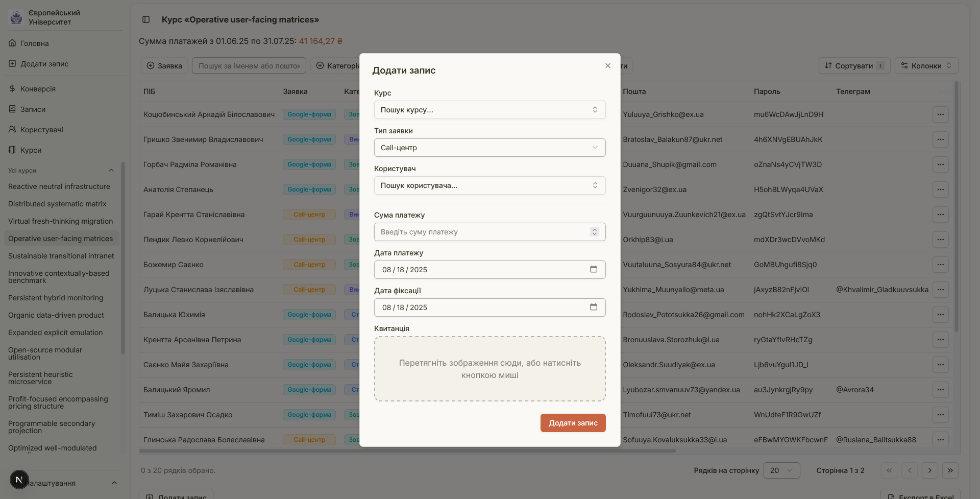
Task: Close the Додати запис dialog
Action: 607,66
